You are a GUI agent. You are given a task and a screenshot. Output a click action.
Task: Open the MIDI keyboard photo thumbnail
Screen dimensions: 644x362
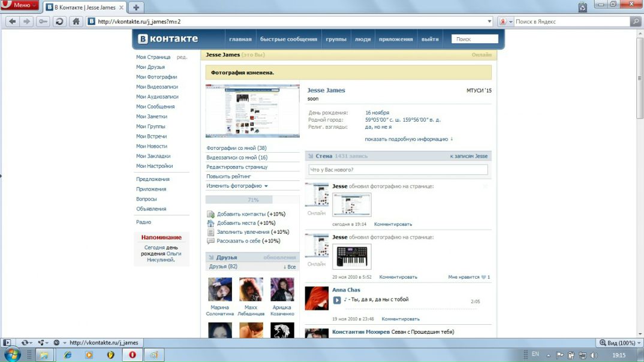pyautogui.click(x=351, y=257)
